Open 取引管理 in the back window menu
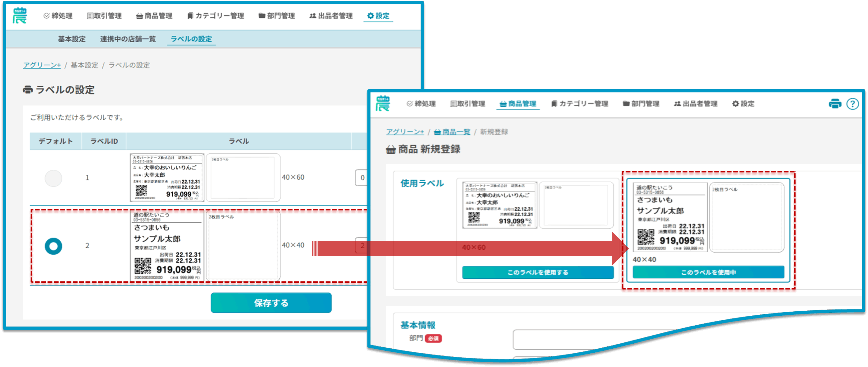The width and height of the screenshot is (868, 367). coord(104,16)
